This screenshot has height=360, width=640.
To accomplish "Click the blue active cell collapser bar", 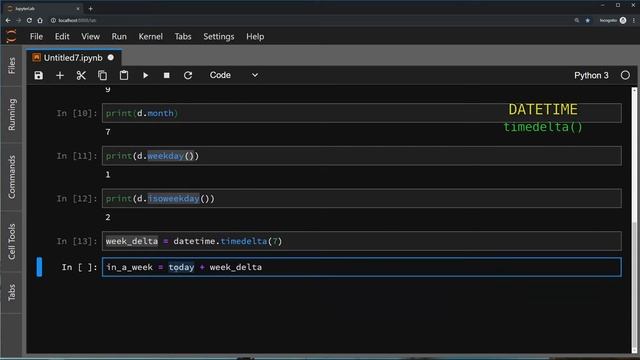I will coord(39,267).
